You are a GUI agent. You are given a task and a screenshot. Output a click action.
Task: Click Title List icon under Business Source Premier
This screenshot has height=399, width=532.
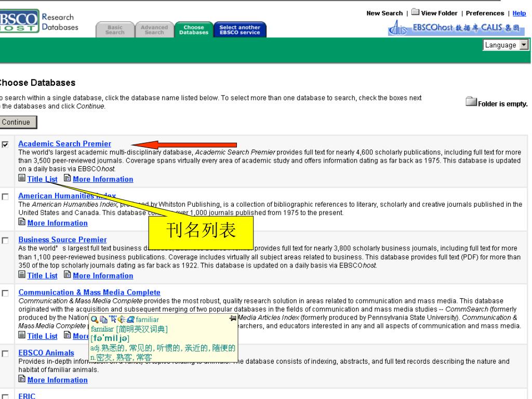pyautogui.click(x=22, y=274)
